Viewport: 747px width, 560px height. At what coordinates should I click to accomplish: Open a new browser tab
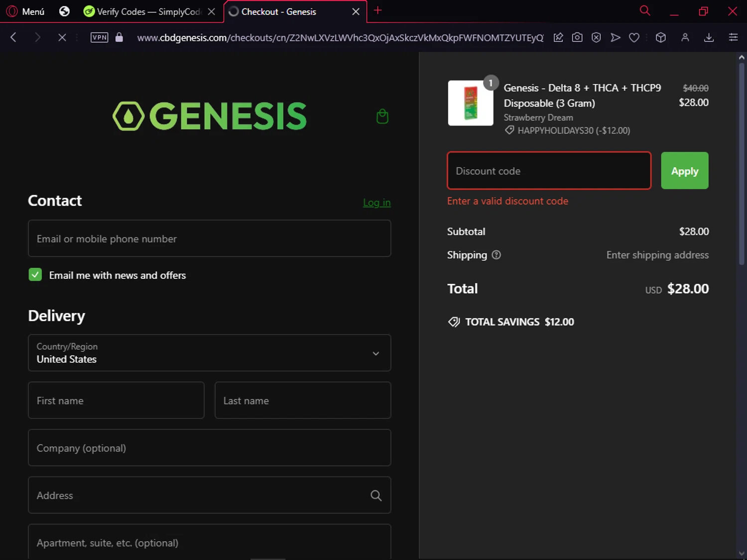point(378,10)
